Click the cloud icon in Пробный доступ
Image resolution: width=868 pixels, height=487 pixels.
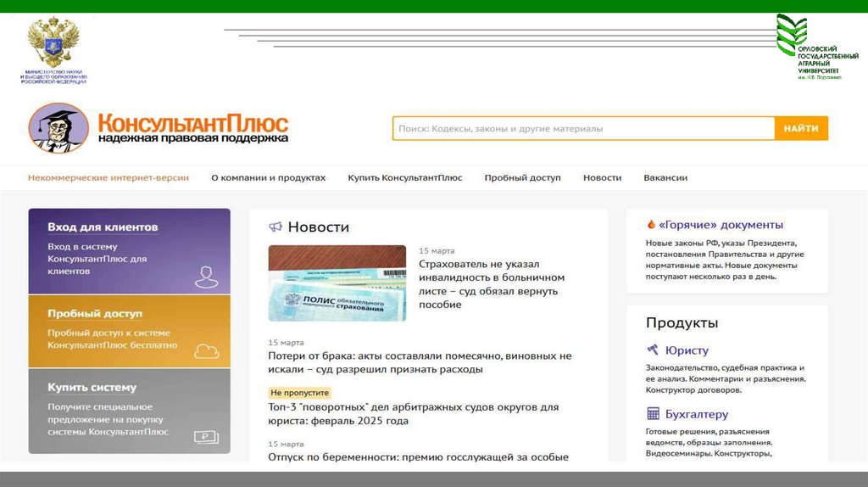[x=207, y=351]
